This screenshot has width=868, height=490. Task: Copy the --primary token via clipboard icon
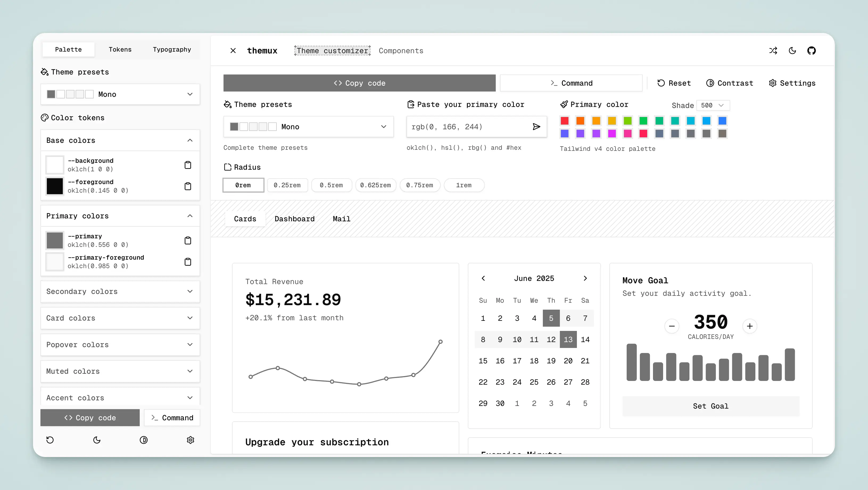pyautogui.click(x=188, y=240)
